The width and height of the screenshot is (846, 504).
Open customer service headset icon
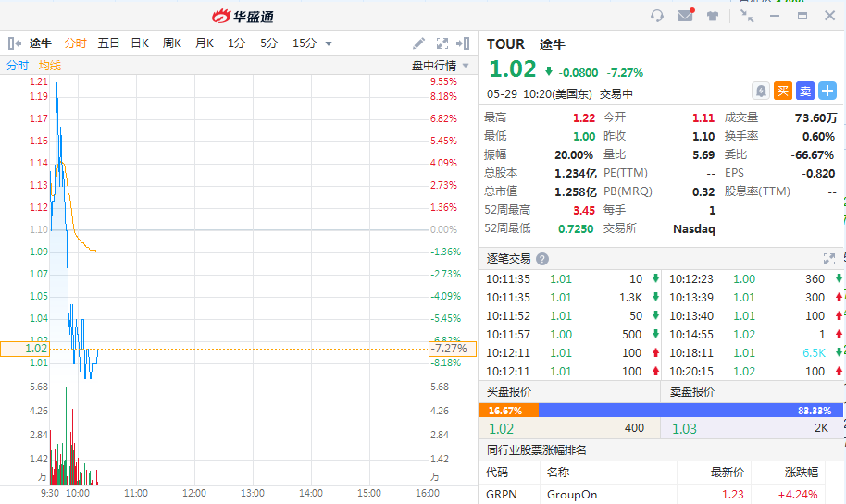pyautogui.click(x=657, y=16)
